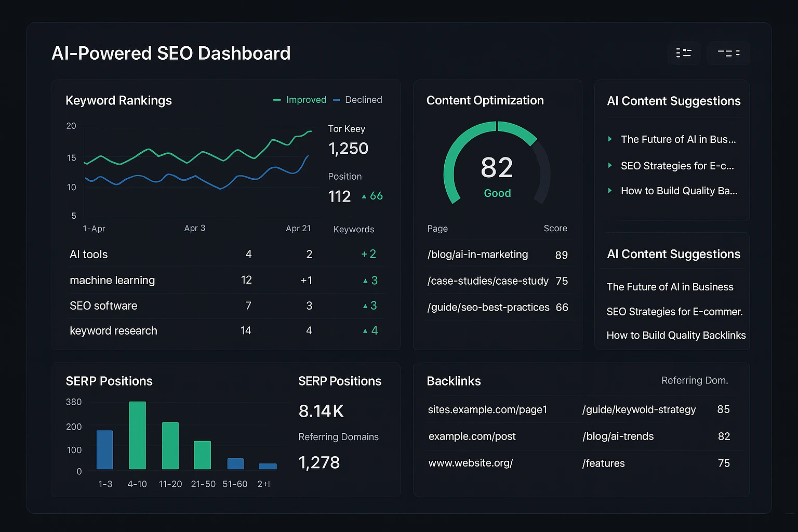The height and width of the screenshot is (532, 798).
Task: Click the "1-Apr" axis label
Action: point(94,229)
